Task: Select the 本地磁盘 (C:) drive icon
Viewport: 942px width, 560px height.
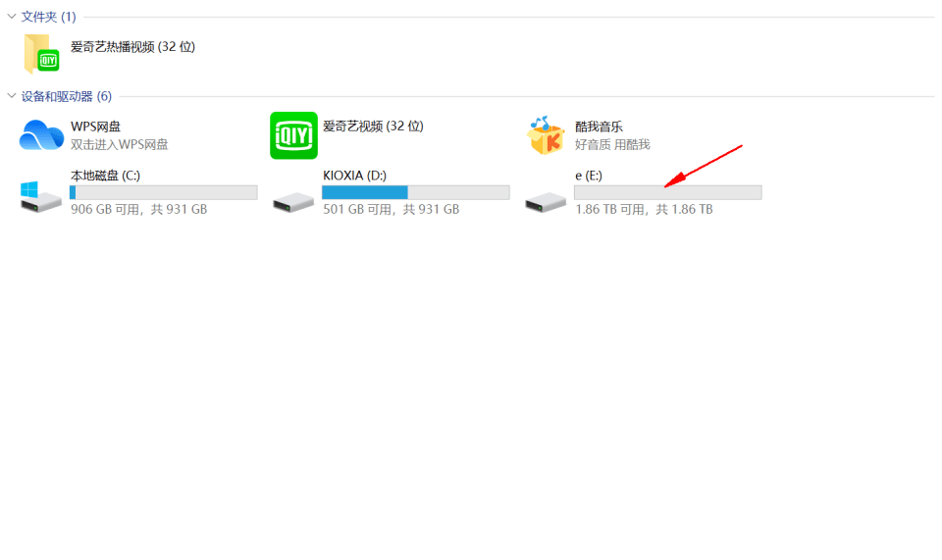Action: click(x=41, y=197)
